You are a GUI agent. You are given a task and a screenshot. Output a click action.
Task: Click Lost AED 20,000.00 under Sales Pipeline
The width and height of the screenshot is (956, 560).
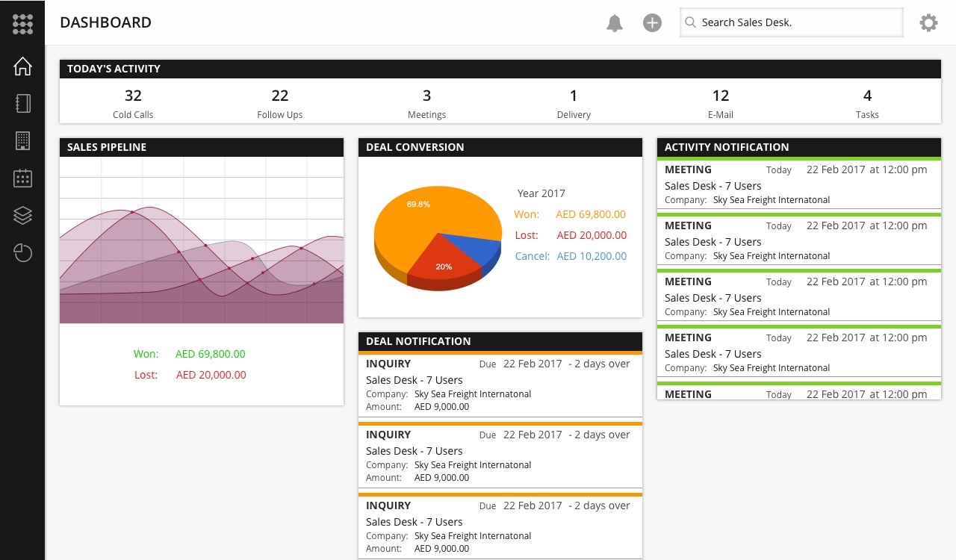click(x=190, y=375)
